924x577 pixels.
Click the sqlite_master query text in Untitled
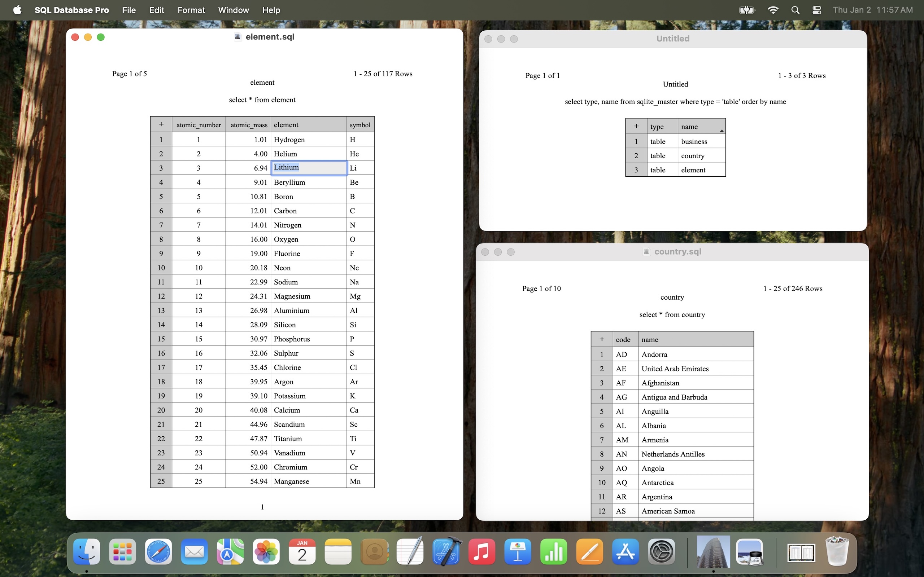click(x=675, y=101)
